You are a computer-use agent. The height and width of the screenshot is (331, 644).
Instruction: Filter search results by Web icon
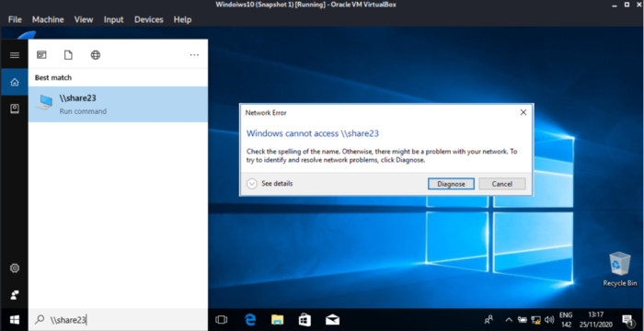(96, 55)
